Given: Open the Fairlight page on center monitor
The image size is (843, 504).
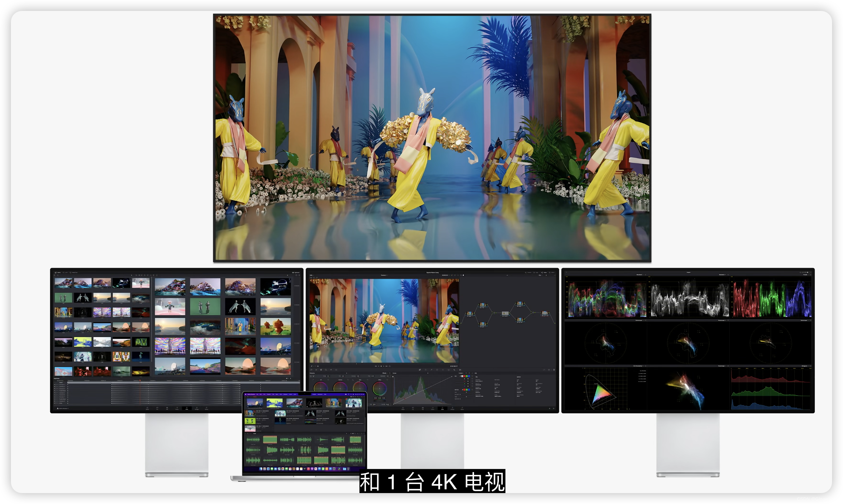Looking at the screenshot, I should [452, 409].
